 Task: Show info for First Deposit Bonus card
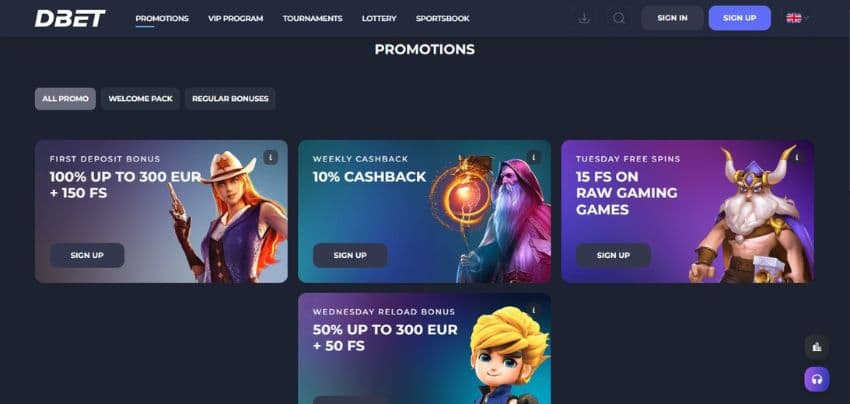click(271, 158)
